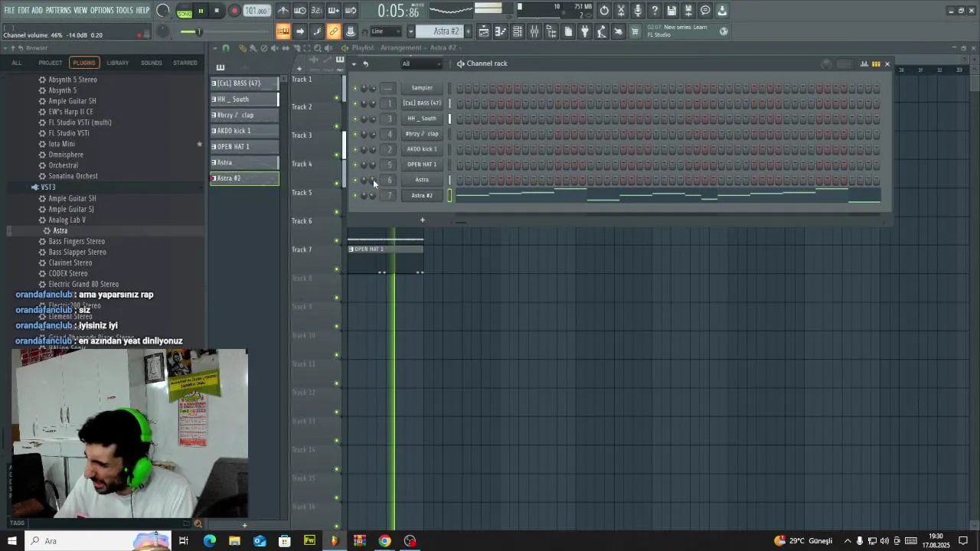
Task: Mute the HH _ South channel LED
Action: pyautogui.click(x=354, y=119)
